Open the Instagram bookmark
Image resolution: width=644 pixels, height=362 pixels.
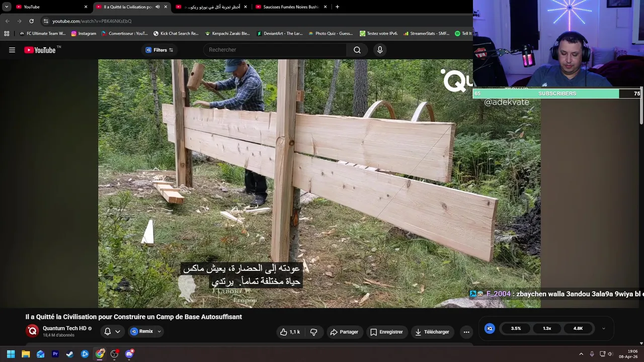click(84, 34)
